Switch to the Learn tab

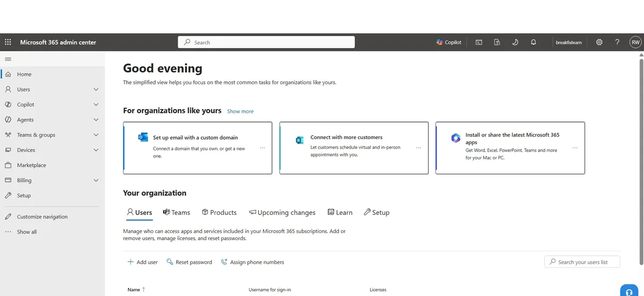(340, 213)
